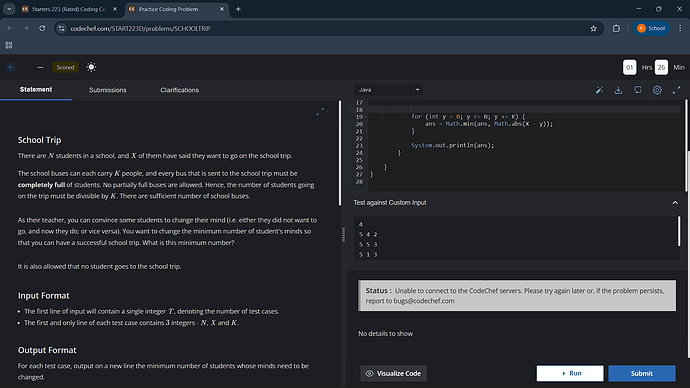Click the No details to show text
The width and height of the screenshot is (690, 388).
[385, 334]
